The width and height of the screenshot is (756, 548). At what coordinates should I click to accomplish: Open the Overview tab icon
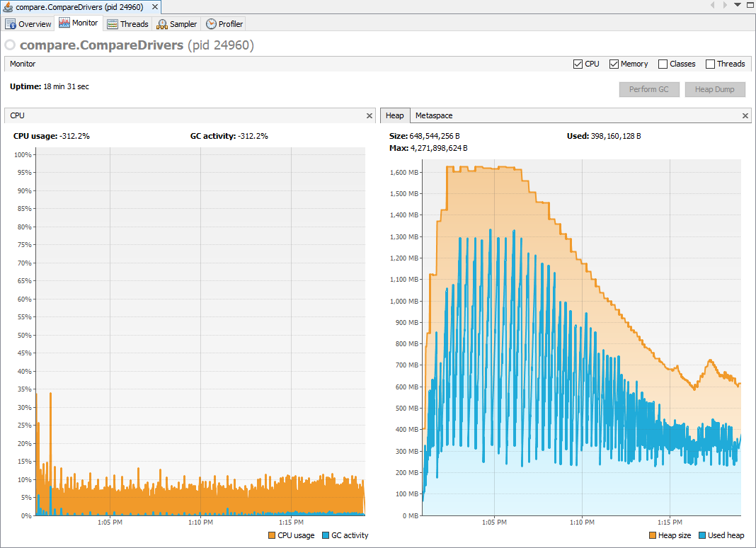9,23
